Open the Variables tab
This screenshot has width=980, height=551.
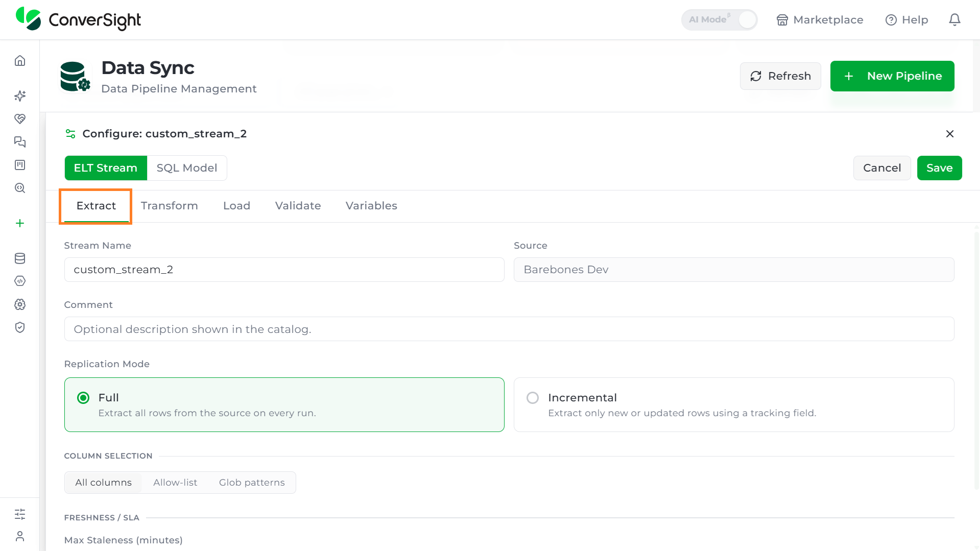pyautogui.click(x=371, y=206)
